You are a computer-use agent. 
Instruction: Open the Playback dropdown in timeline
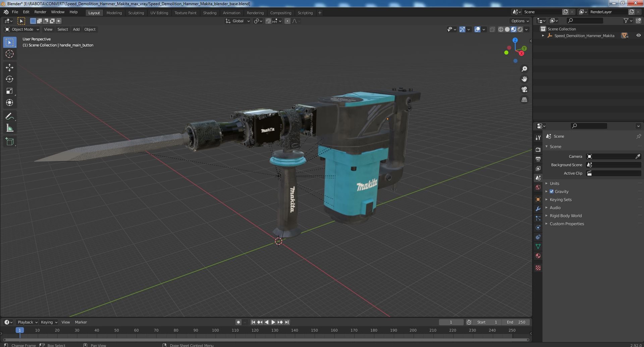tap(27, 322)
